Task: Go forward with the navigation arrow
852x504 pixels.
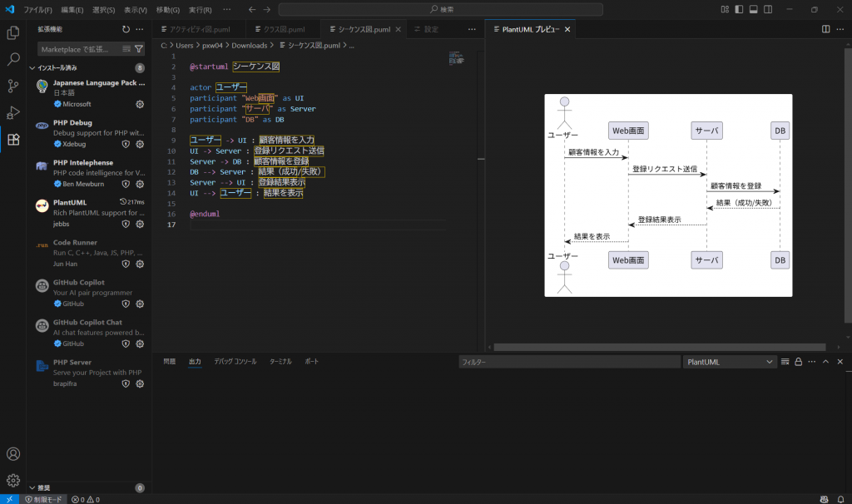Action: (x=267, y=9)
